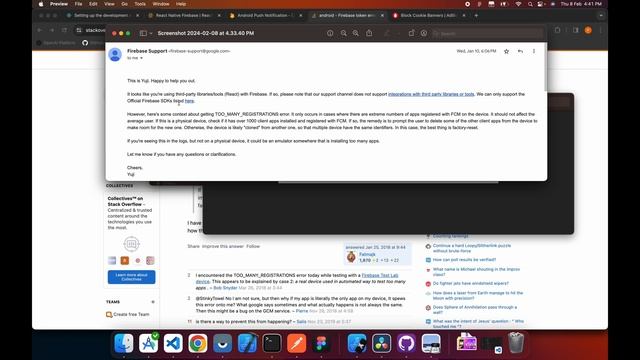
Task: Open Control Center from the menu bar
Action: point(541,4)
